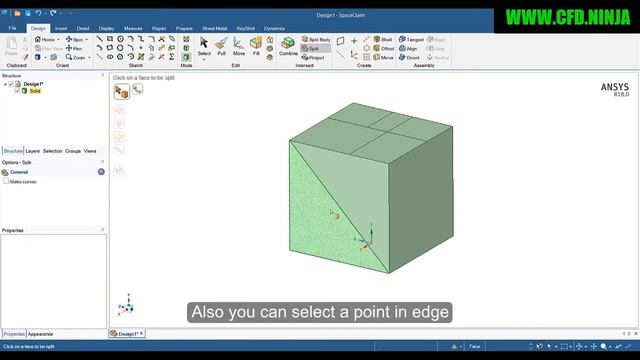Viewport: 640px width, 360px height.
Task: Expand the Select tool dropdown arrow
Action: [204, 60]
